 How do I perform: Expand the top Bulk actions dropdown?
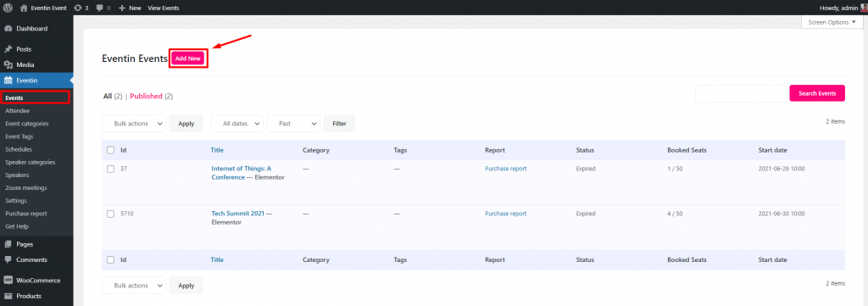point(135,124)
